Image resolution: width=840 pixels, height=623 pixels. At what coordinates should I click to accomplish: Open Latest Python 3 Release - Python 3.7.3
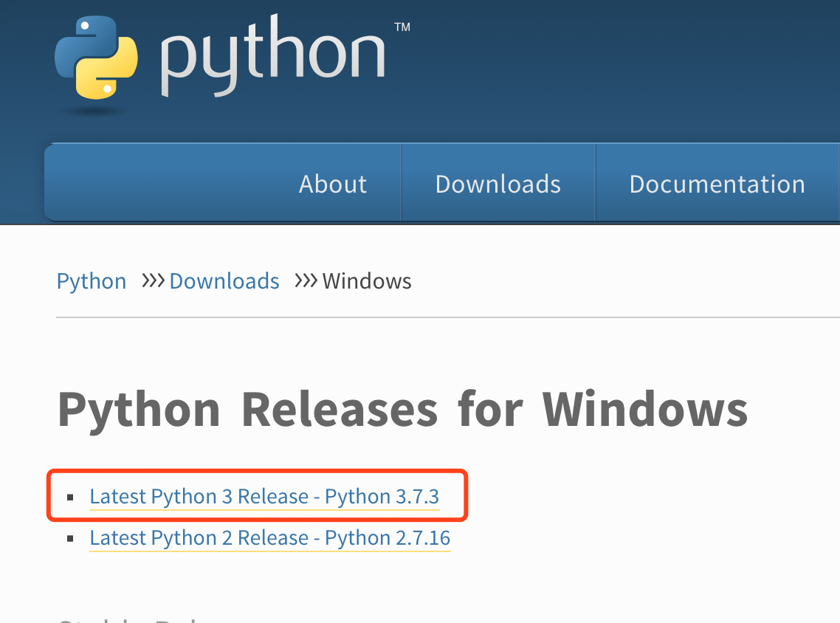point(264,497)
